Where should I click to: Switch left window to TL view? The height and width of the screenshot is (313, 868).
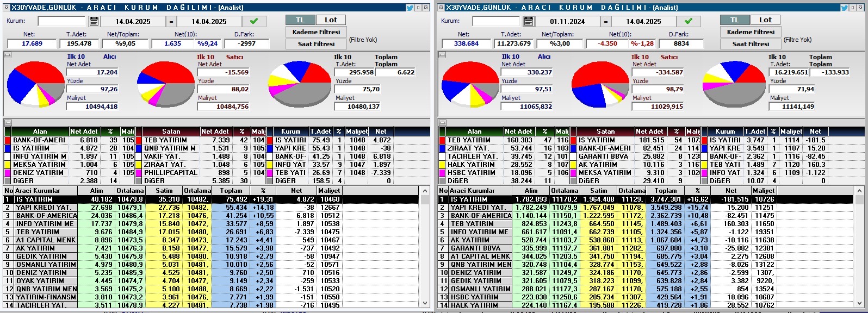(x=300, y=20)
